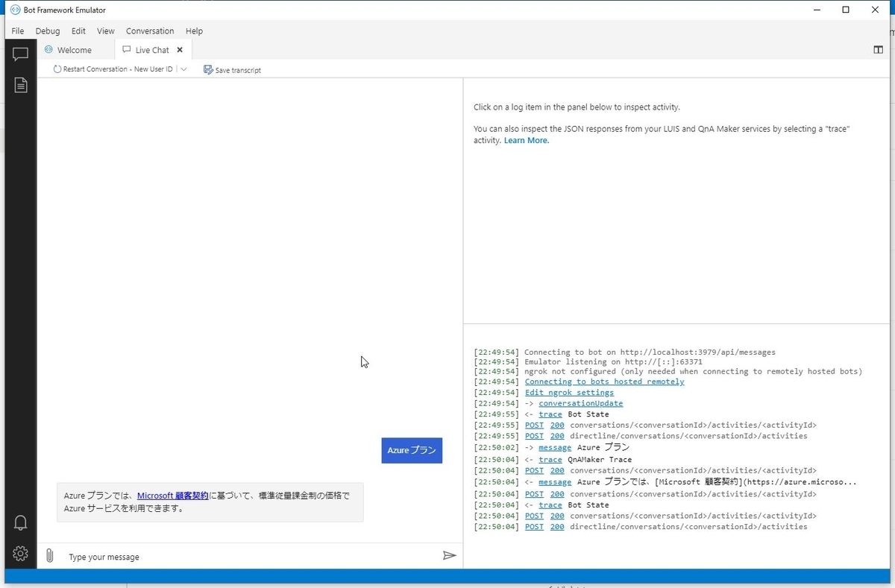Inspect the incoming message Azure プランでは log link
Screen dimensions: 895x588
pos(555,482)
